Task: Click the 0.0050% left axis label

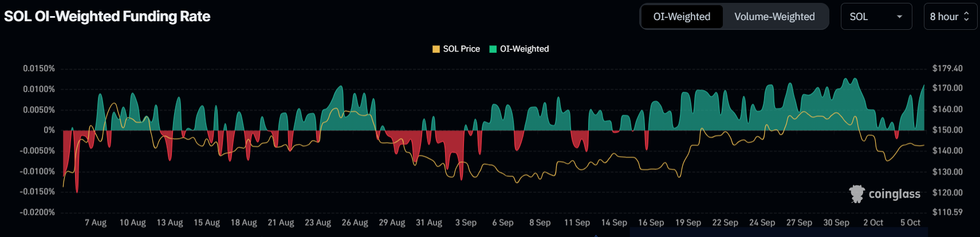Action: click(x=39, y=110)
